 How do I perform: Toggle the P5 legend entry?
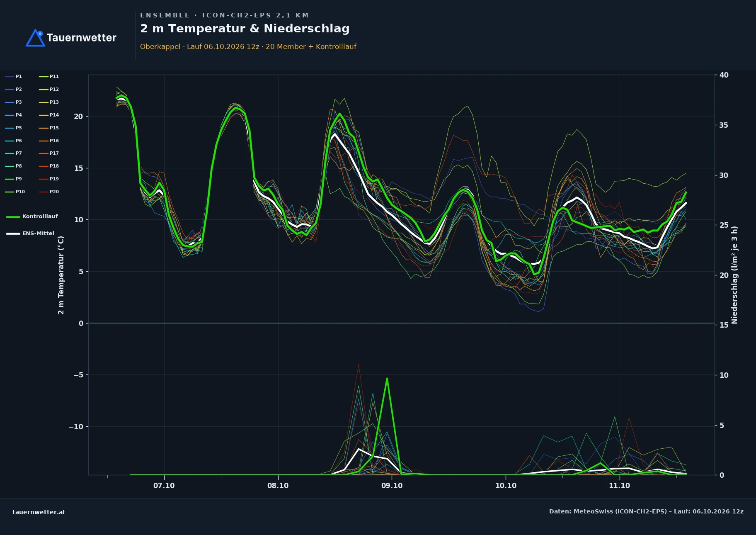coord(14,128)
